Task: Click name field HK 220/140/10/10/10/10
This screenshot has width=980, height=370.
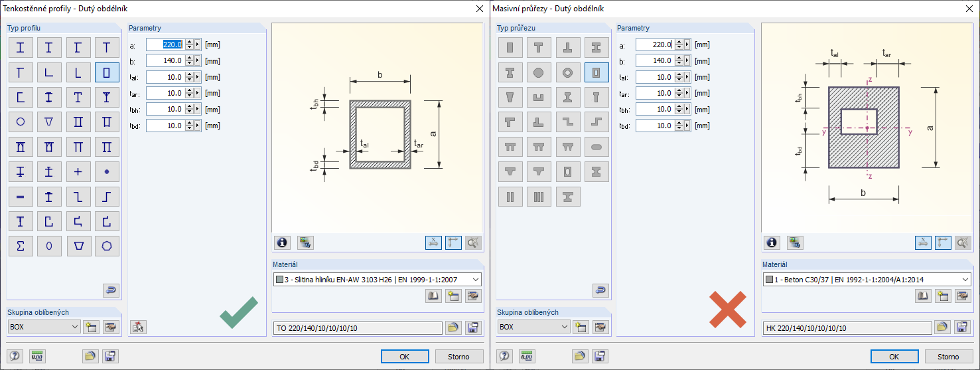Action: tap(847, 327)
